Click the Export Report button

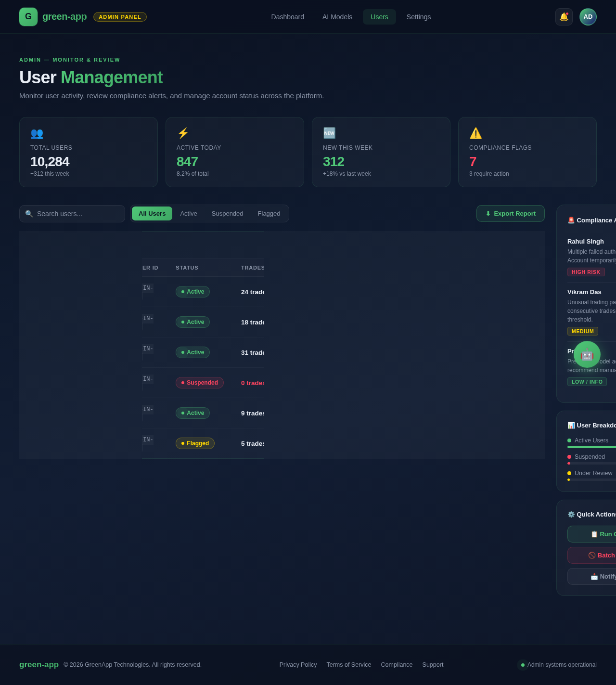[511, 214]
